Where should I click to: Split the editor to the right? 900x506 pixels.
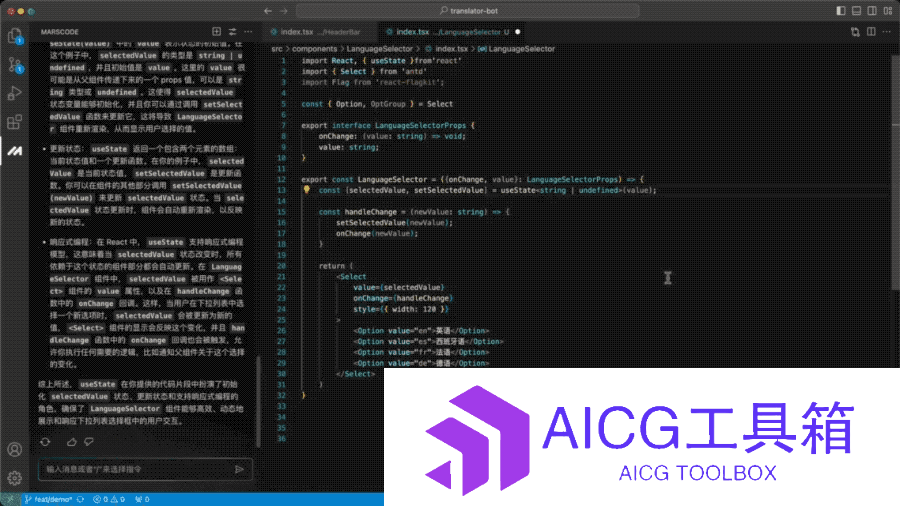pos(871,32)
